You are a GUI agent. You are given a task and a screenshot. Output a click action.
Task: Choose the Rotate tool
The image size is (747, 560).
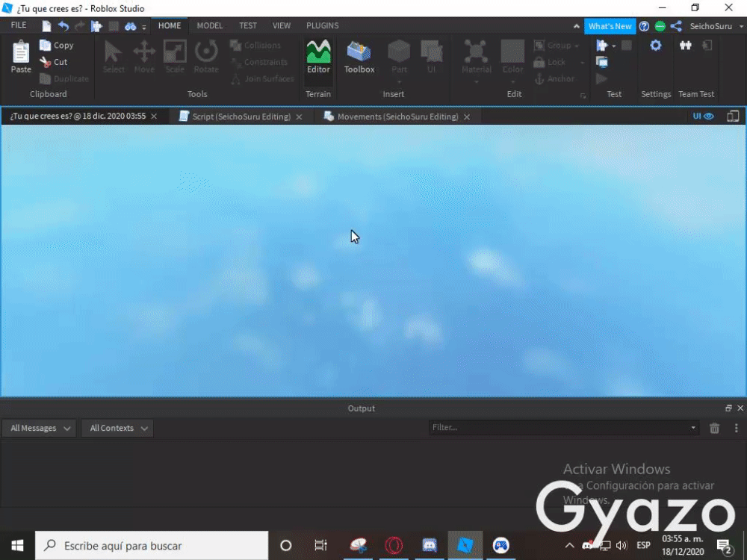point(206,57)
